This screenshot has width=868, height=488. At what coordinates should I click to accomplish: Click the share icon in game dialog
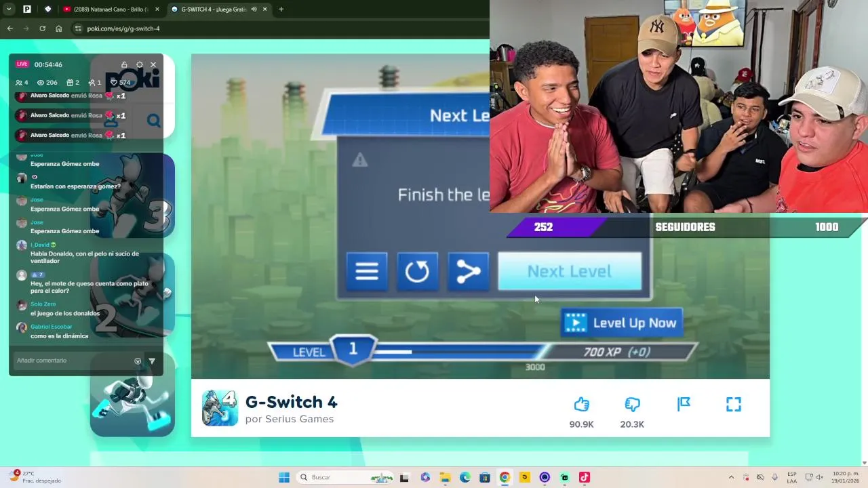[468, 271]
